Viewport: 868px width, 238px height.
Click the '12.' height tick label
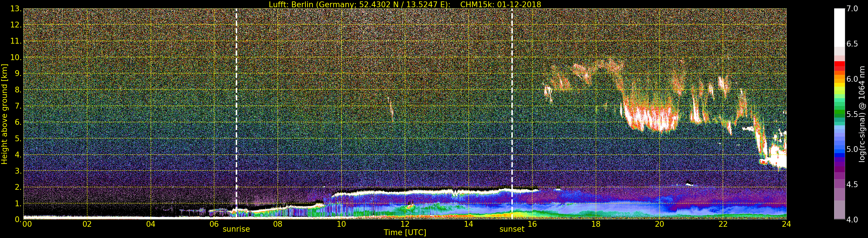click(16, 25)
